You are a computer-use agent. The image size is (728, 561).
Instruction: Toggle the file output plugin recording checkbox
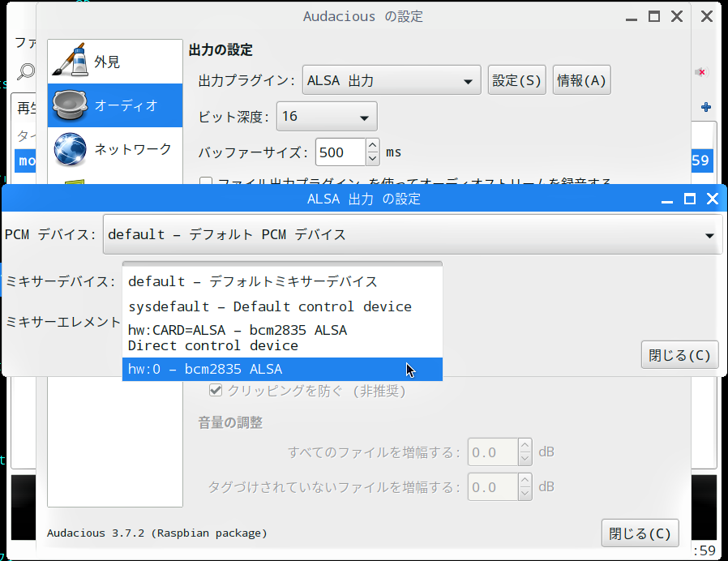click(x=206, y=182)
